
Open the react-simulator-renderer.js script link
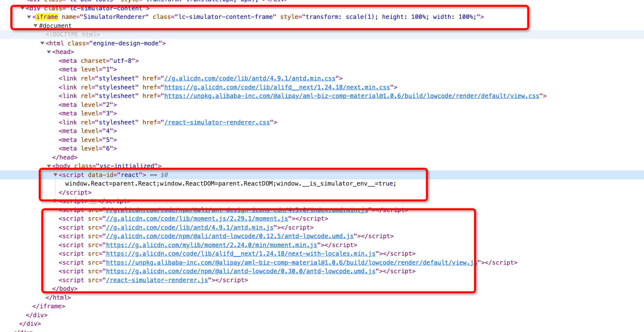pos(157,280)
